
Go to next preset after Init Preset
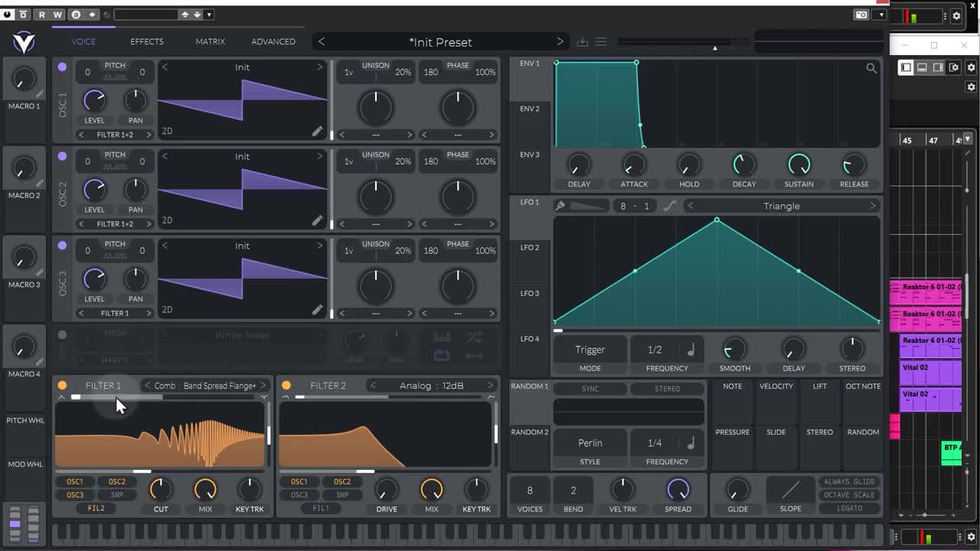560,42
